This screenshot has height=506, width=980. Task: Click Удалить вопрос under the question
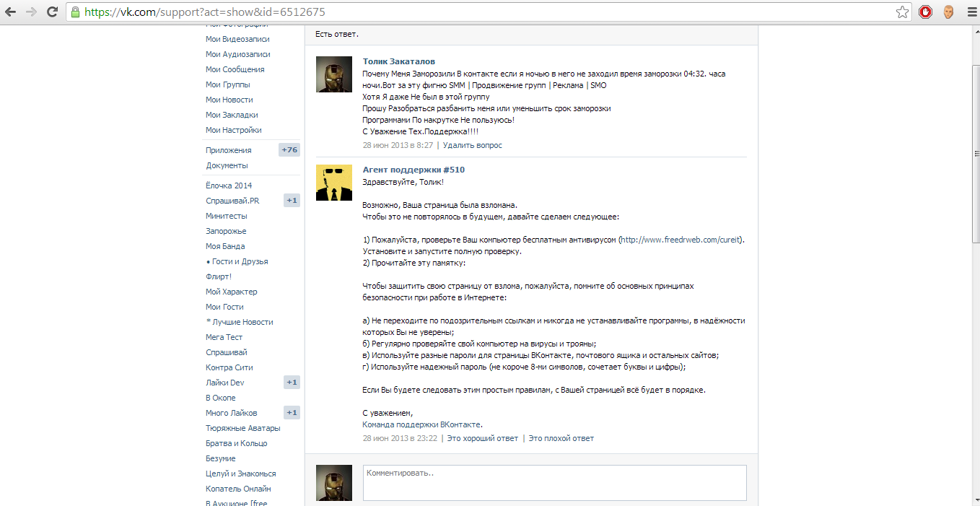(473, 145)
